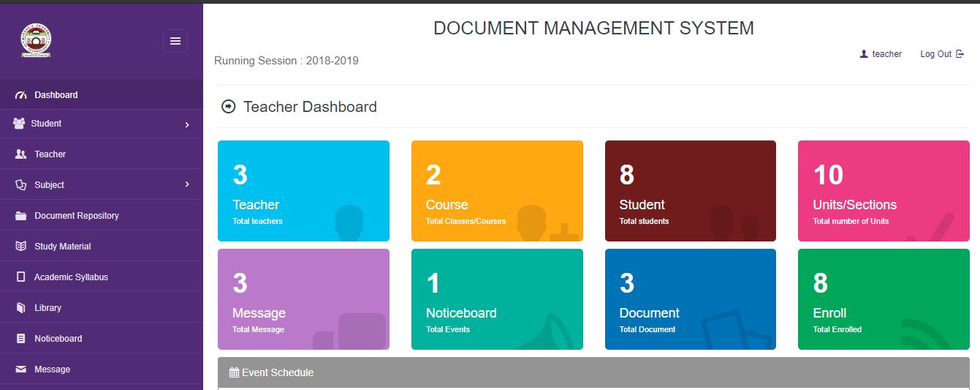Screen dimensions: 980x390
Task: Toggle the hamburger sidebar menu button
Action: pyautogui.click(x=175, y=41)
